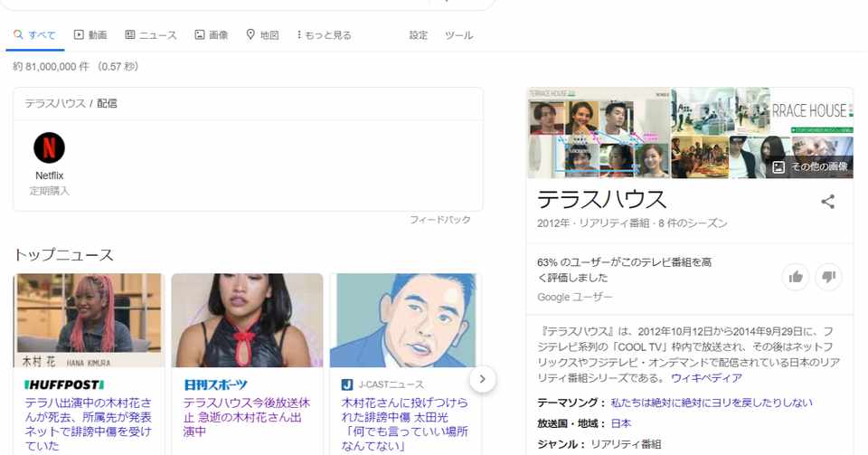Click the トップニュース section heading
This screenshot has width=868, height=455.
click(63, 254)
